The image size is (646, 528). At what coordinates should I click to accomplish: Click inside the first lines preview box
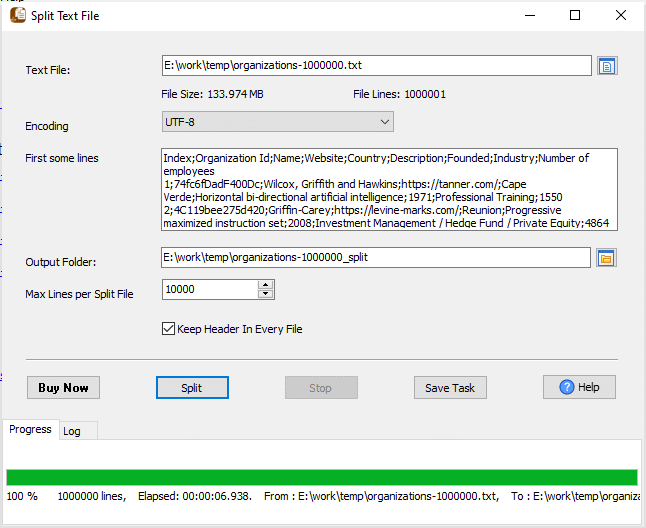point(388,190)
